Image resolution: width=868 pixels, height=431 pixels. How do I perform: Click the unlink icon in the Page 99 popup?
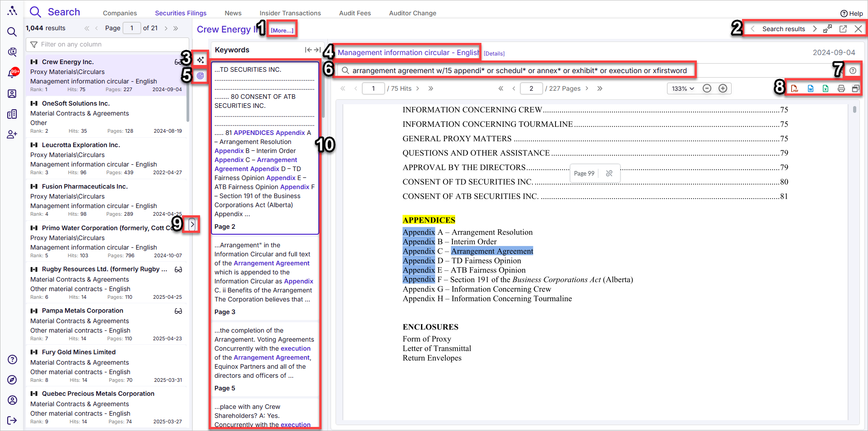[609, 173]
